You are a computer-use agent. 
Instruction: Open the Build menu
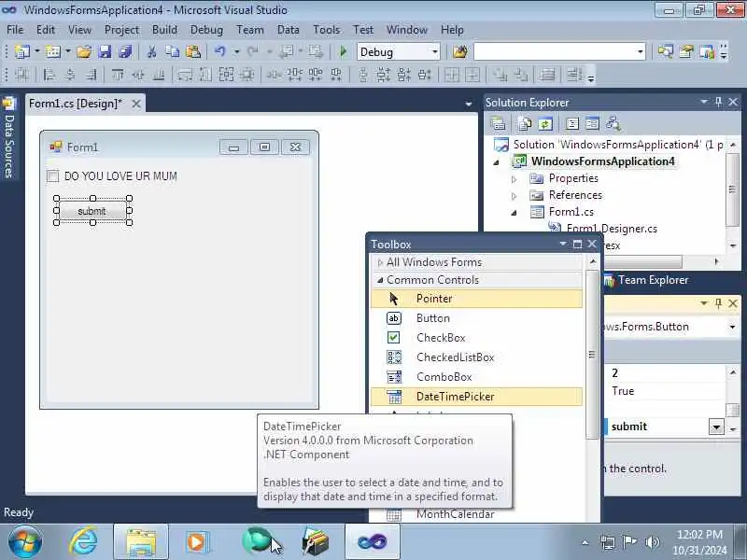pos(165,30)
